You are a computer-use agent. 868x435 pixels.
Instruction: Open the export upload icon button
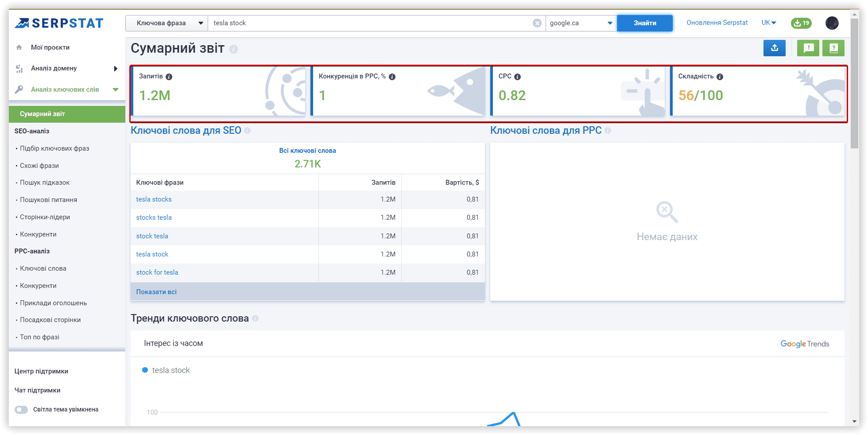pos(774,48)
